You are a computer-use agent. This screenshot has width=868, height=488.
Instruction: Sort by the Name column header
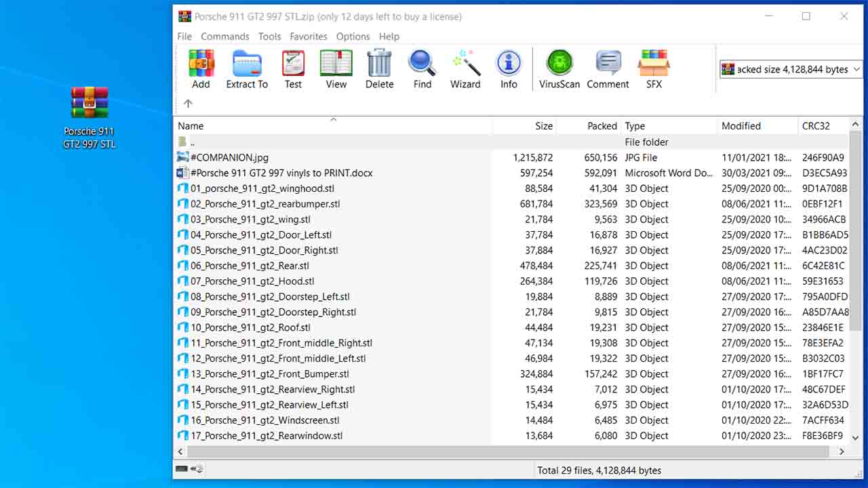(x=333, y=126)
